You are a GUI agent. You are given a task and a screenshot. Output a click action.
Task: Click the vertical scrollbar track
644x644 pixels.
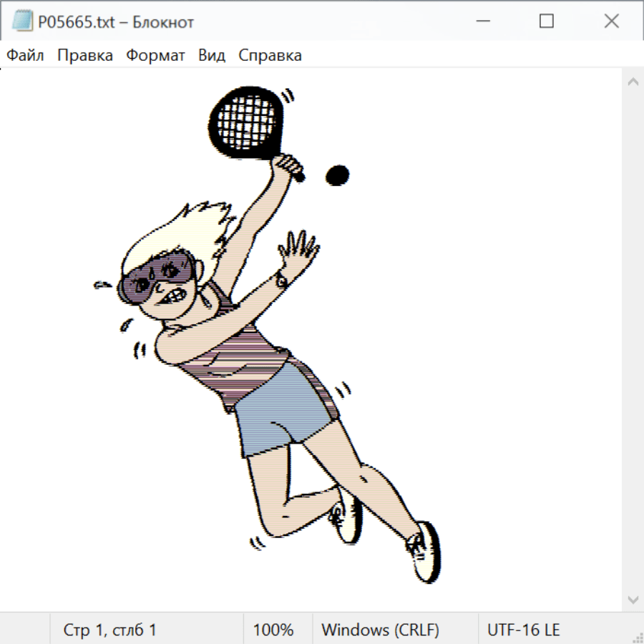click(633, 340)
